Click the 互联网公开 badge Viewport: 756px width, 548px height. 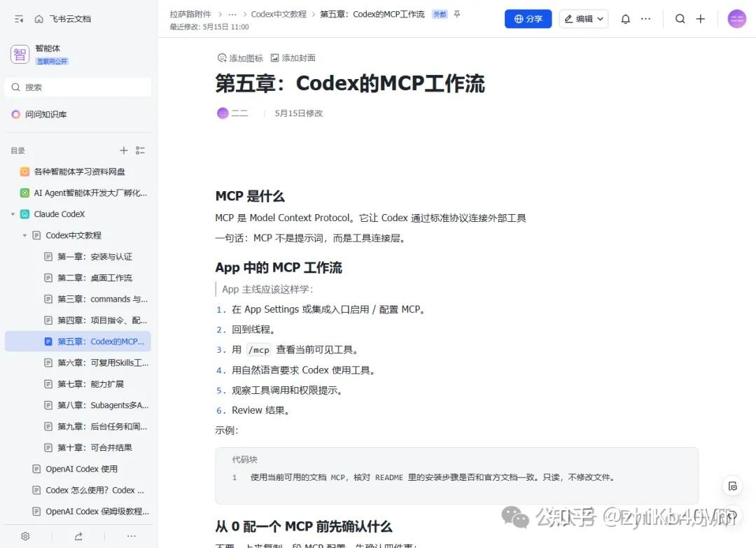52,61
